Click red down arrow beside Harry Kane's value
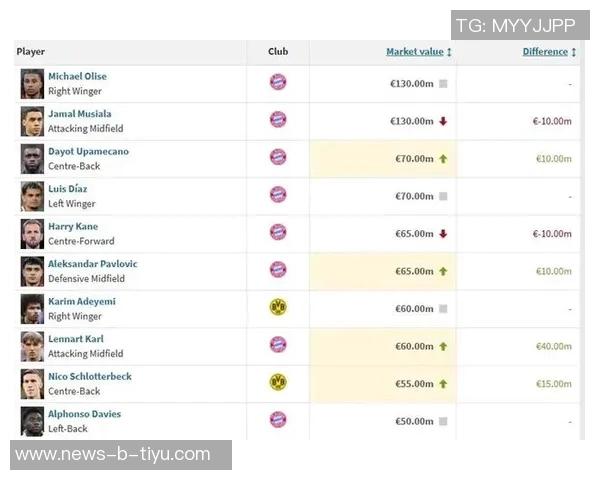Screen dimensions: 600x480 443,234
